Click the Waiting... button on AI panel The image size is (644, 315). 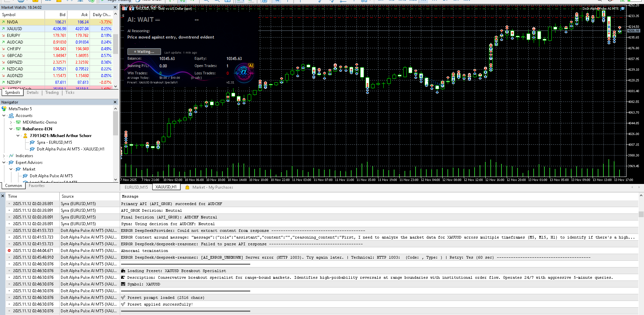click(x=144, y=52)
